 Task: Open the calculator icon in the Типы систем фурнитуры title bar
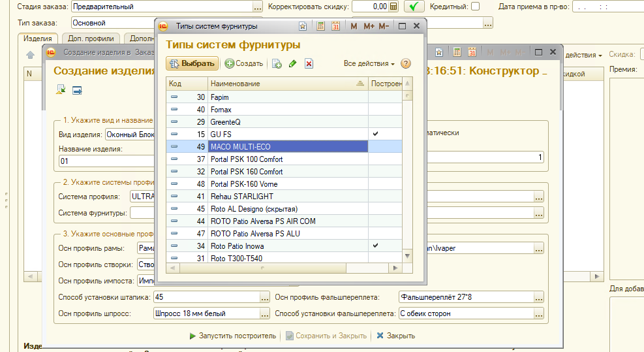[321, 26]
